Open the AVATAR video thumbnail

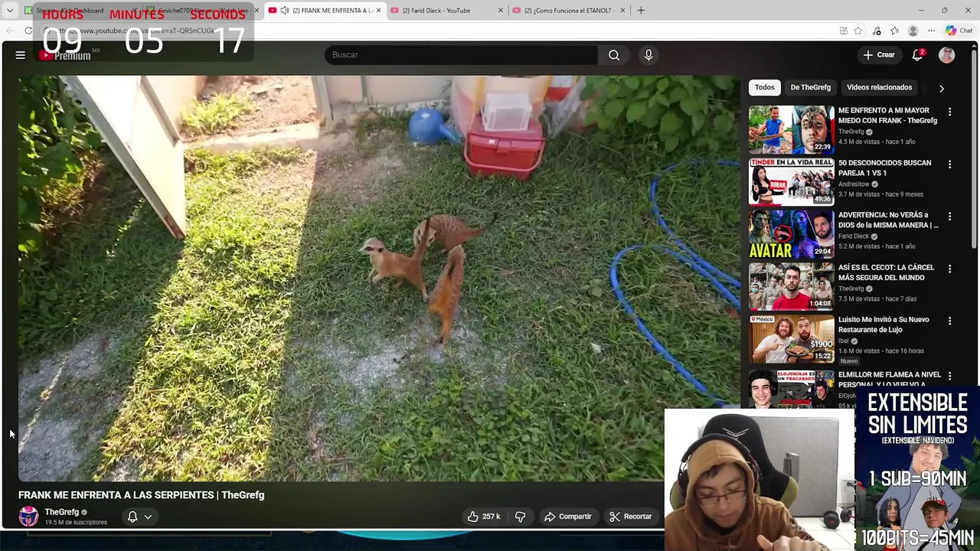(791, 234)
